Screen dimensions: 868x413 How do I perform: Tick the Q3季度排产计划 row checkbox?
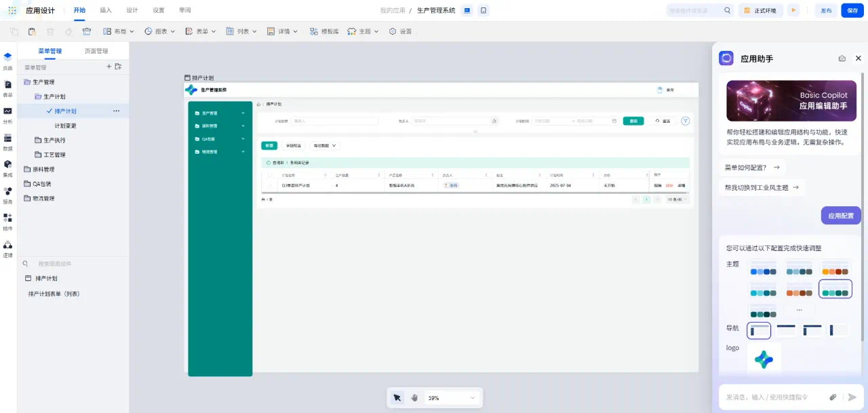pyautogui.click(x=270, y=185)
